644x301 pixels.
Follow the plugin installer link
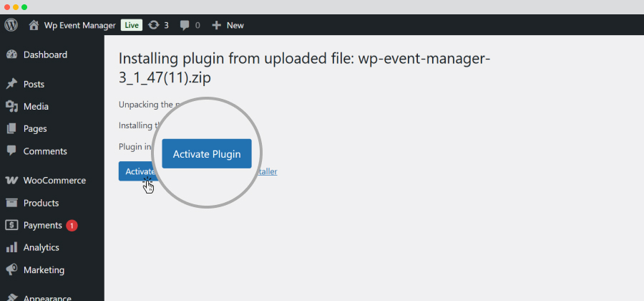point(267,171)
